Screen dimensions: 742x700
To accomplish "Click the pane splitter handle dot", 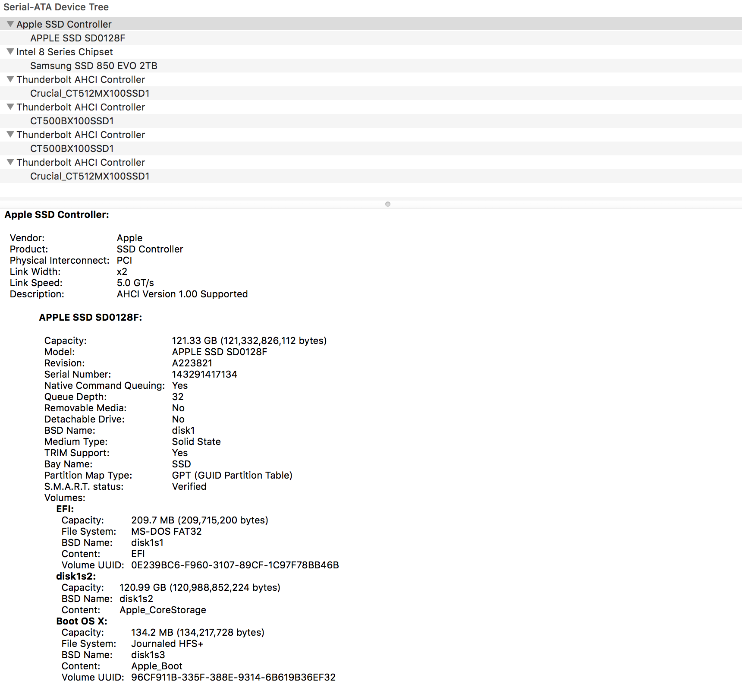I will tap(388, 204).
